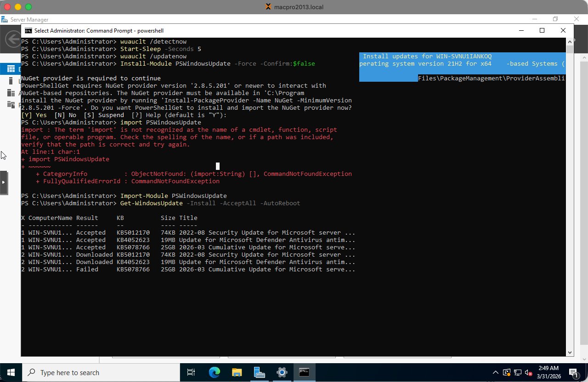Open File and Storage Services in Server Manager
This screenshot has height=382, width=588.
pos(11,104)
